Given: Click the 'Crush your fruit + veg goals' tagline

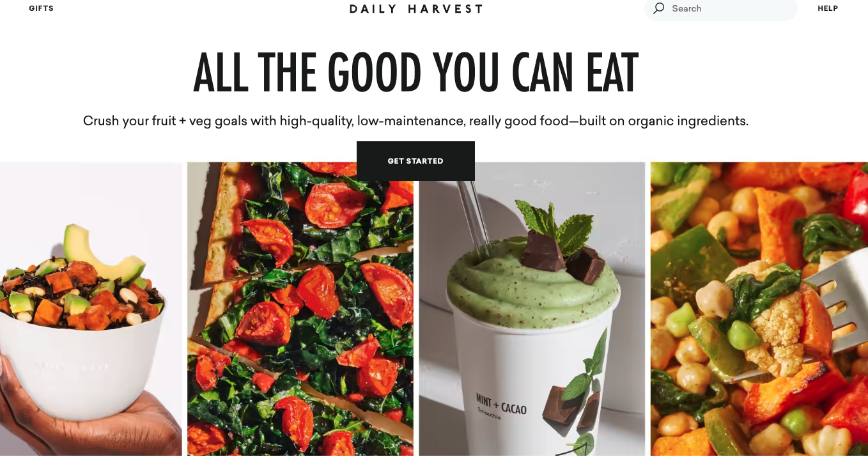Looking at the screenshot, I should pyautogui.click(x=415, y=121).
